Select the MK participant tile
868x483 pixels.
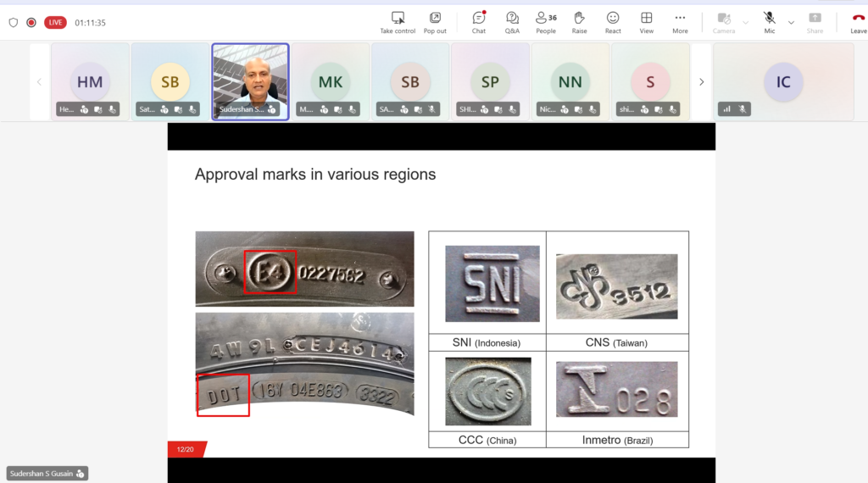331,82
